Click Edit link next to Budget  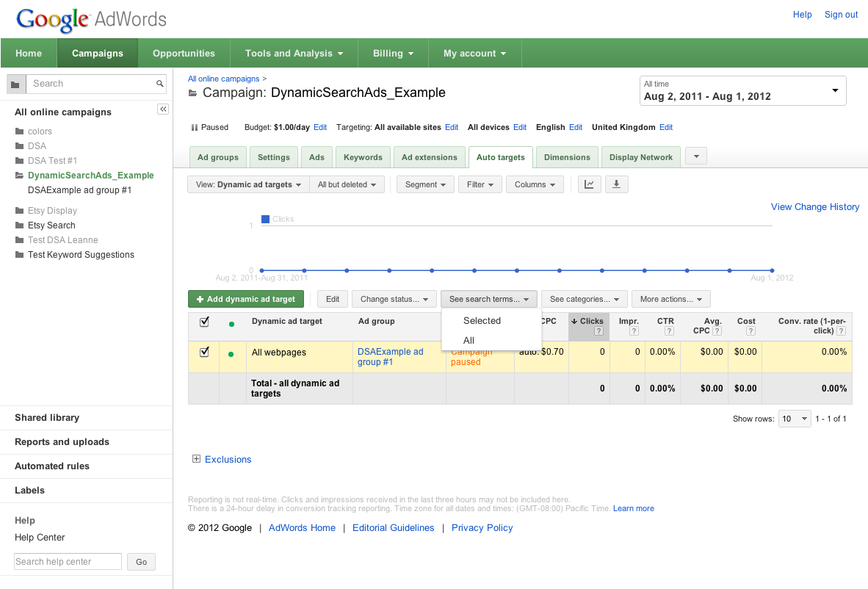(320, 127)
